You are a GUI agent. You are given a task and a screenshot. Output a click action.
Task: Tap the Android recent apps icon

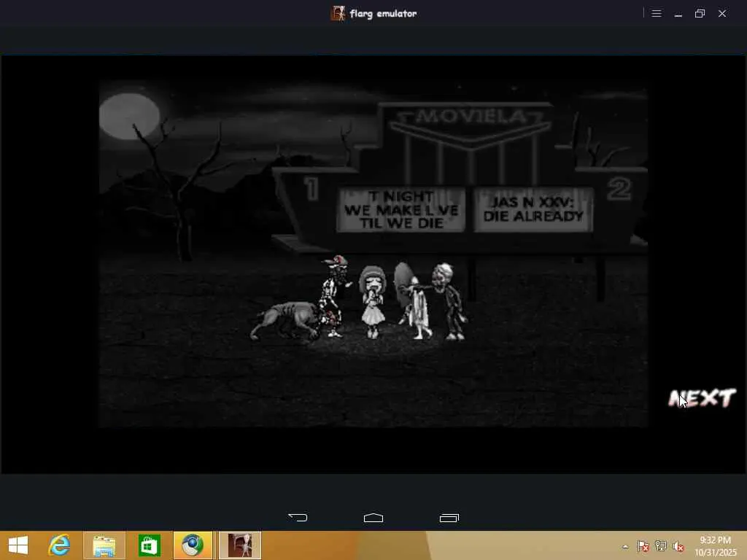click(x=449, y=517)
